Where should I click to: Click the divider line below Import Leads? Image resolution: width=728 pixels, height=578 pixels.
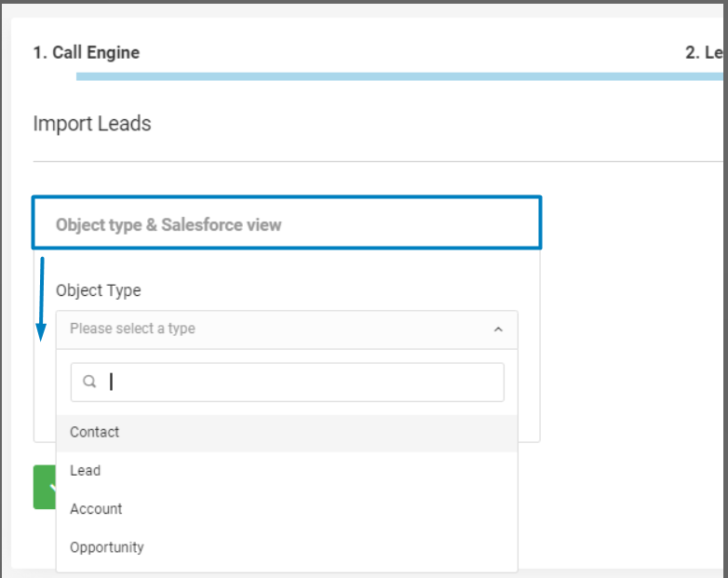point(372,161)
